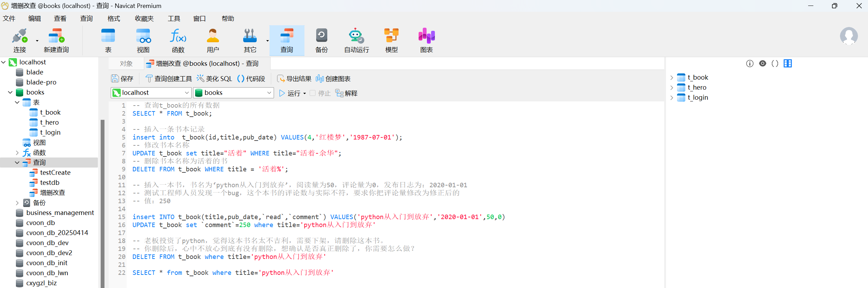Select t_hero table in left tree
The height and width of the screenshot is (288, 868).
pos(49,123)
